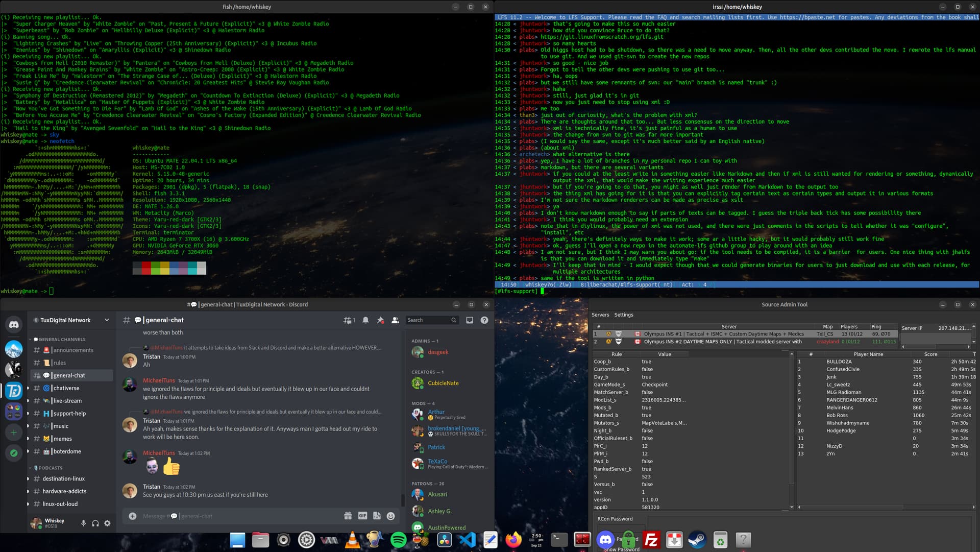This screenshot has width=980, height=552.
Task: Expand arrow beside music channel
Action: click(28, 426)
